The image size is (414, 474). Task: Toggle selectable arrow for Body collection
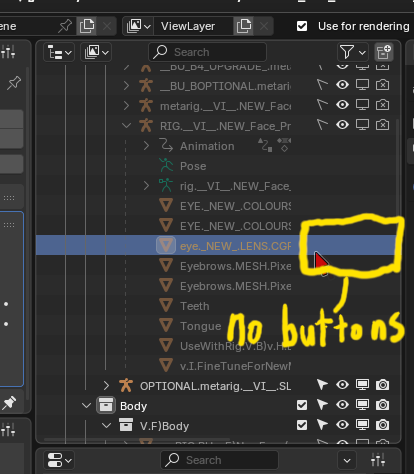322,405
